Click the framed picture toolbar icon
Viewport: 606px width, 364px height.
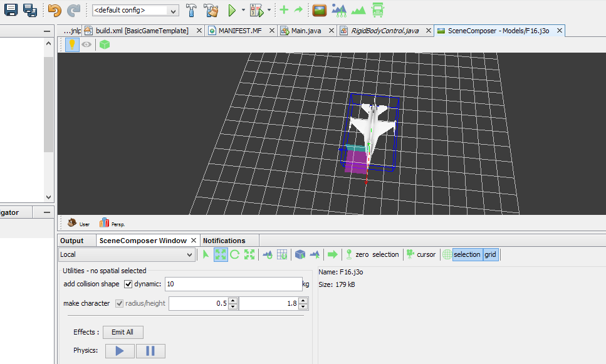click(319, 11)
